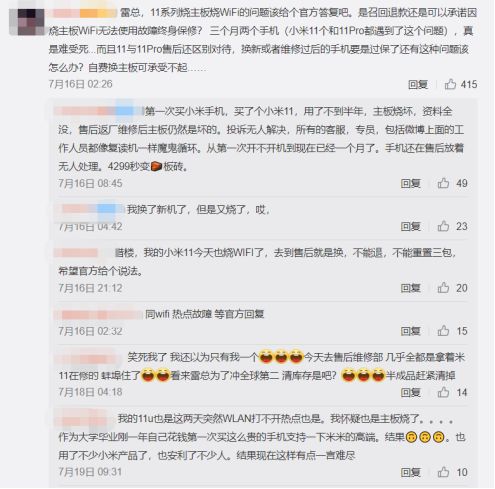Like the reply with 23 likes
This screenshot has height=489, width=495.
tap(443, 226)
